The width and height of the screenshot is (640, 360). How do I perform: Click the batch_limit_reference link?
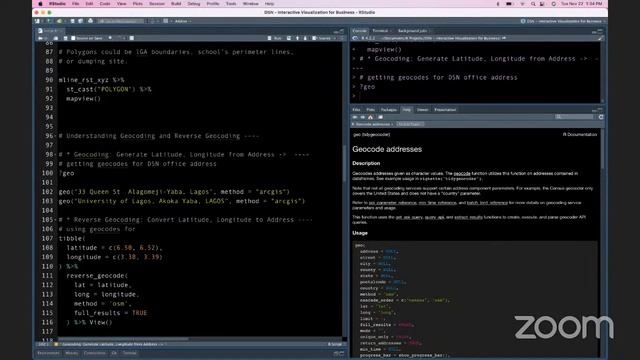coord(487,203)
